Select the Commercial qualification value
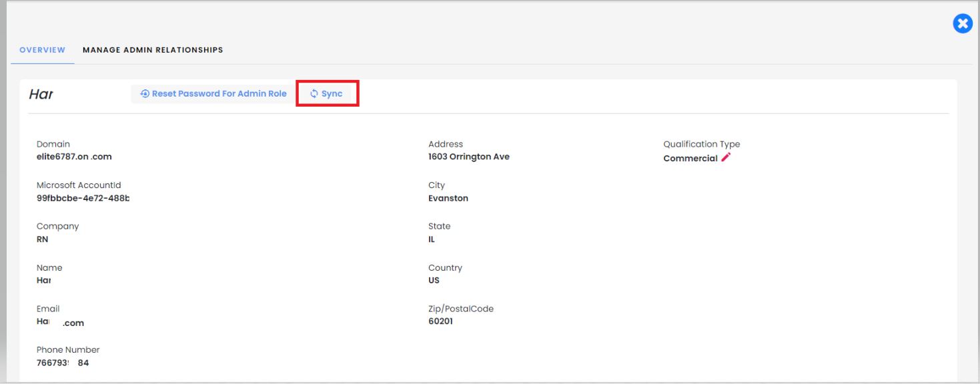Image resolution: width=980 pixels, height=384 pixels. pos(690,159)
